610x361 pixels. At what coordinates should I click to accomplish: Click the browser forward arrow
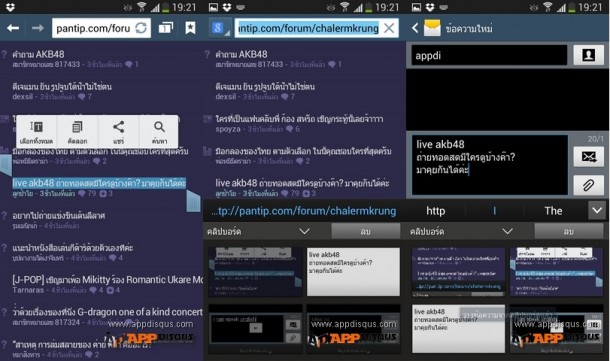(38, 28)
